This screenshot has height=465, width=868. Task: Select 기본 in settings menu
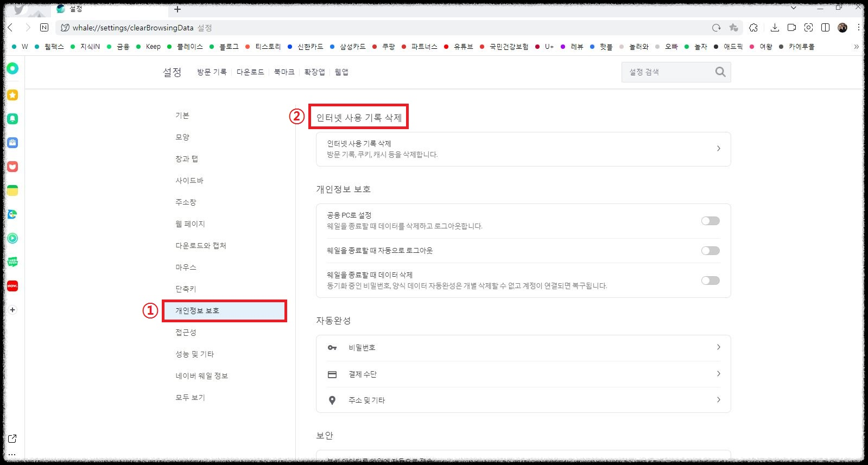182,116
